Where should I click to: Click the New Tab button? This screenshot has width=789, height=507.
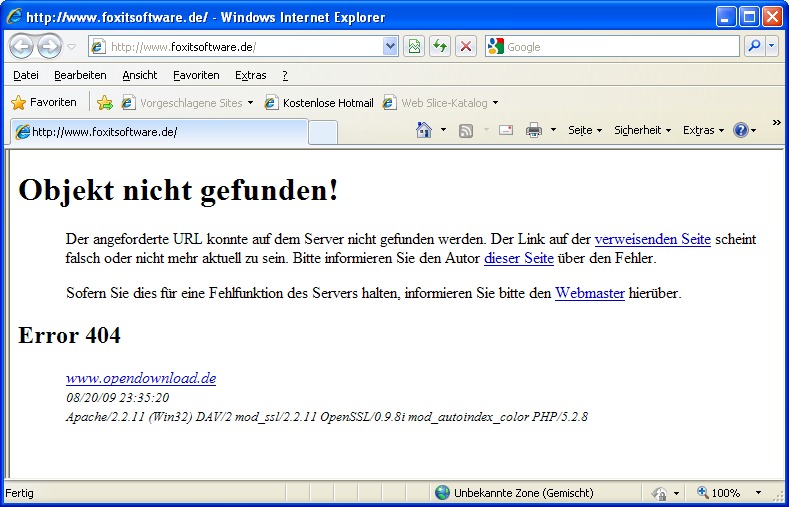[323, 133]
